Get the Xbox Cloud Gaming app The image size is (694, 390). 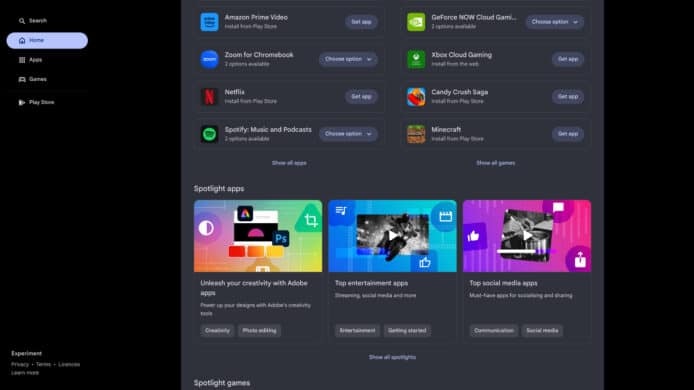(568, 59)
